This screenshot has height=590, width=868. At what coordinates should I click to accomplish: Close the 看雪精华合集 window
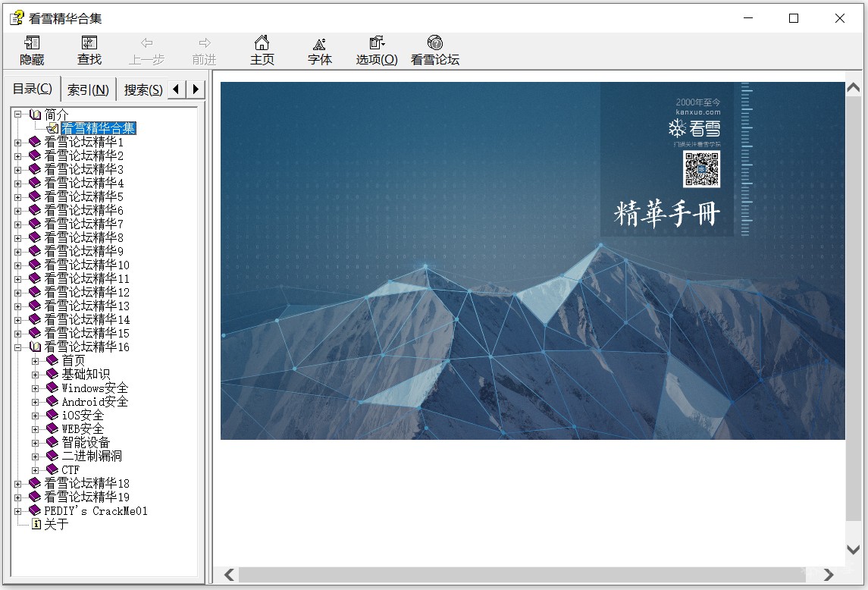(840, 18)
